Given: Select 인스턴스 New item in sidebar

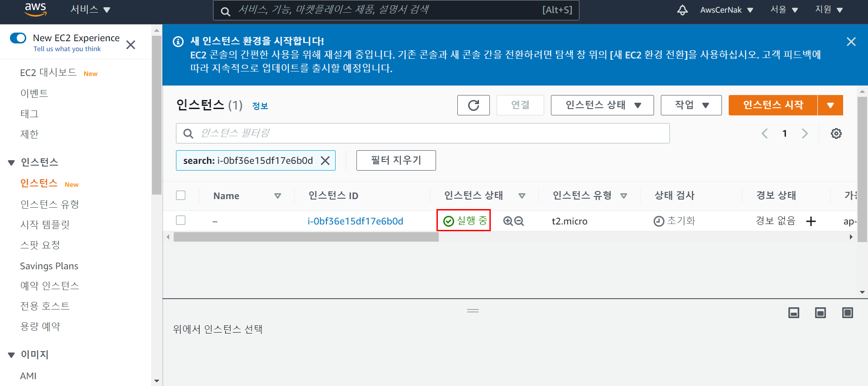Looking at the screenshot, I should click(x=39, y=183).
